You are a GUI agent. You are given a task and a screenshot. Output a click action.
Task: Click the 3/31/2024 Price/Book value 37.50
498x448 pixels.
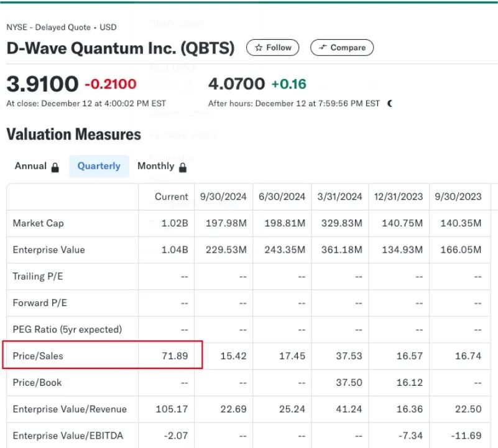(x=350, y=383)
